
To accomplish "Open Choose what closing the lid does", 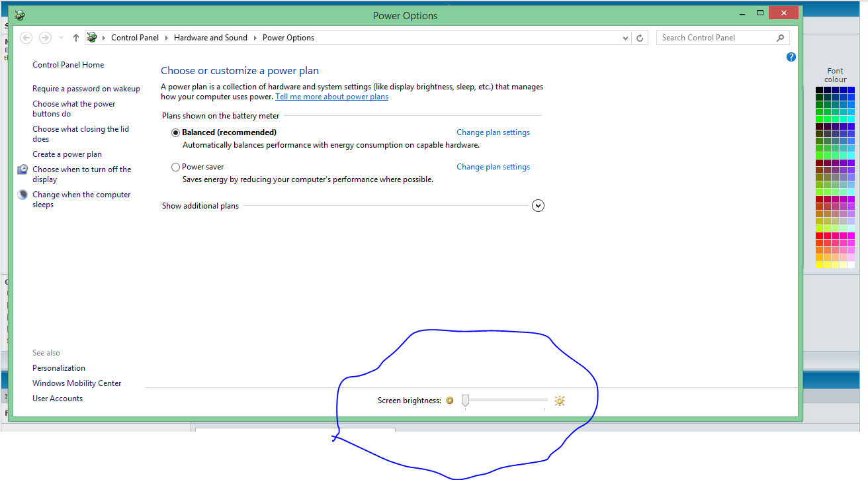I will [81, 134].
